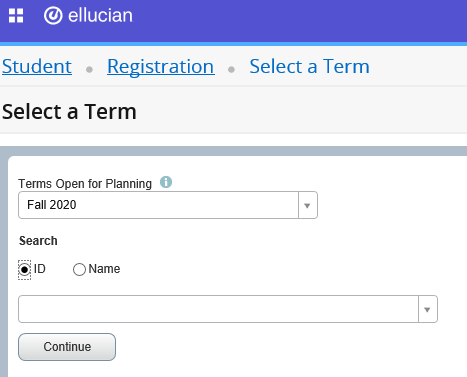Expand the Fall 2020 term dropdown arrow
This screenshot has height=377, width=467.
(307, 205)
